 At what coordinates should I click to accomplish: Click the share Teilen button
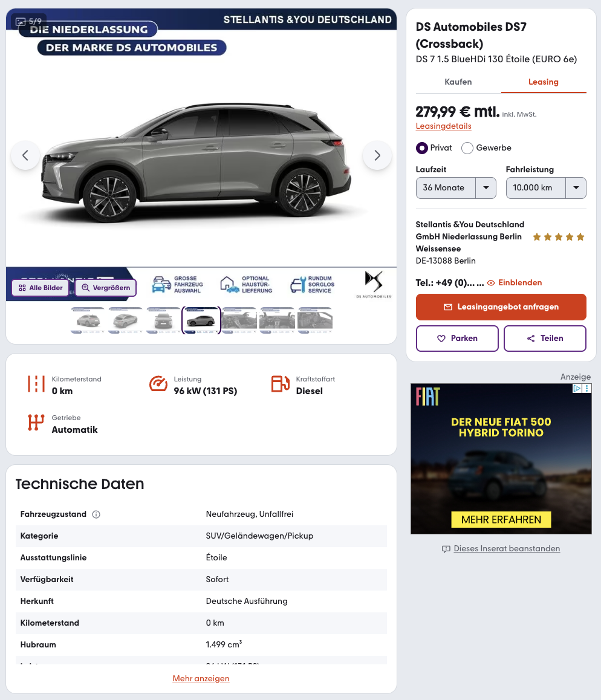click(545, 339)
